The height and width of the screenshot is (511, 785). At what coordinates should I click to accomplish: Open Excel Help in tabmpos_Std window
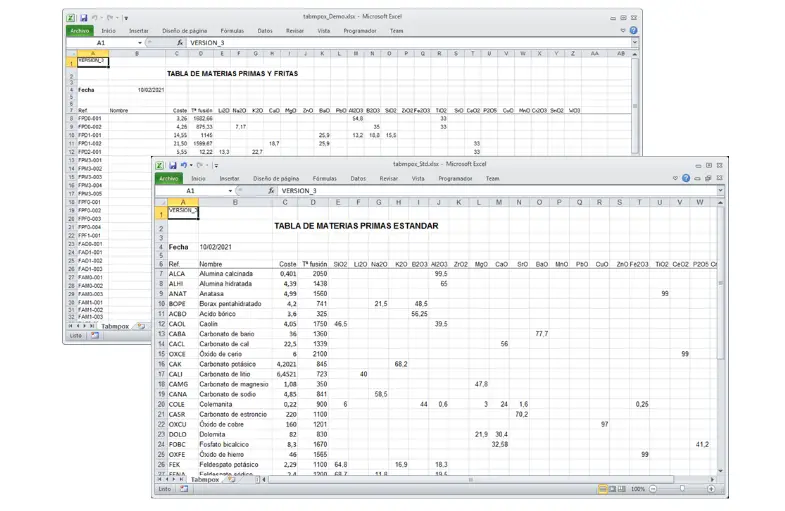[x=686, y=178]
